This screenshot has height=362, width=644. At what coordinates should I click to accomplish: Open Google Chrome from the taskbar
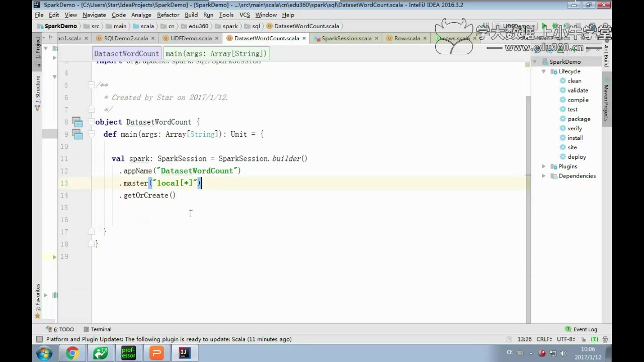click(x=72, y=353)
